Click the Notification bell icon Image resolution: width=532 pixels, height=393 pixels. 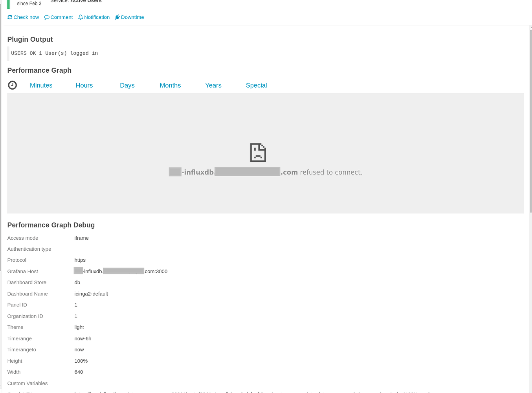pyautogui.click(x=80, y=17)
